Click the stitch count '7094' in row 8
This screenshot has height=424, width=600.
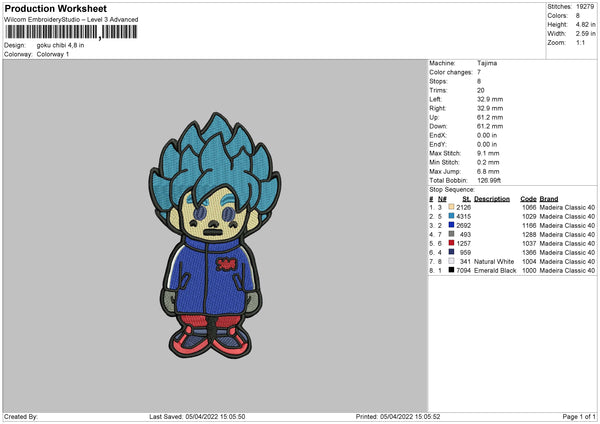coord(463,270)
